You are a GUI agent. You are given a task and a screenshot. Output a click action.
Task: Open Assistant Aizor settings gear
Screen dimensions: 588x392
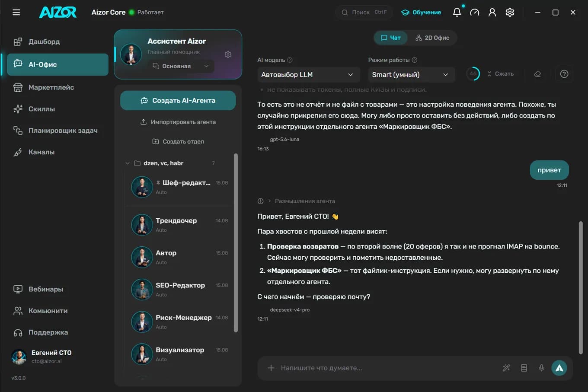(x=228, y=54)
